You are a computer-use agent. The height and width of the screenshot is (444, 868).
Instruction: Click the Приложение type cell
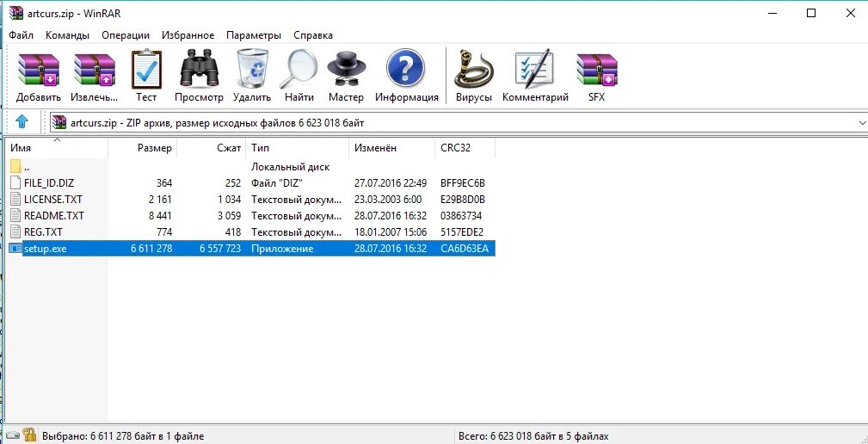coord(282,249)
